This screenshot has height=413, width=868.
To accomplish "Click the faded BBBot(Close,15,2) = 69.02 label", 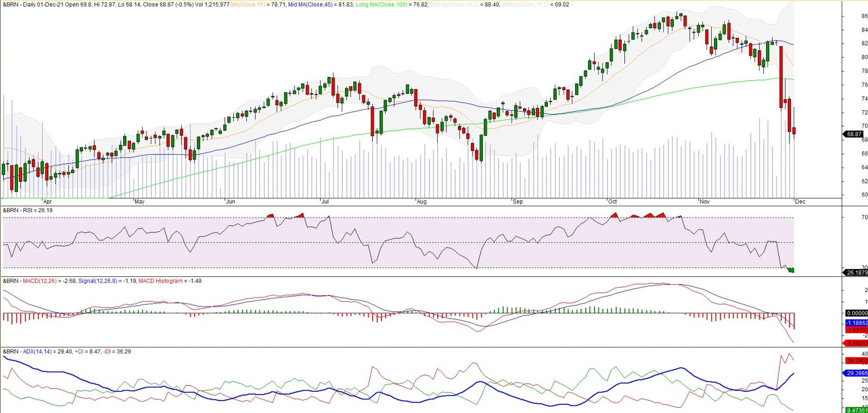I will coord(535,4).
